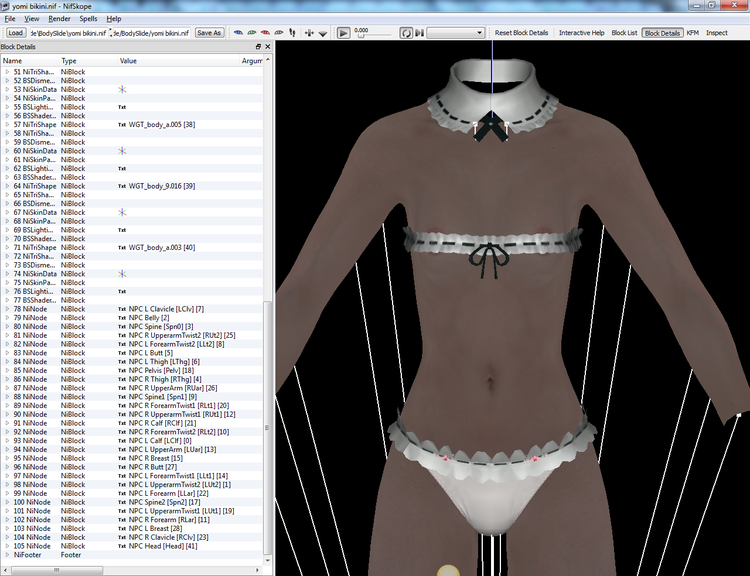Image resolution: width=750 pixels, height=576 pixels.
Task: Click the save file path field
Action: click(x=151, y=33)
